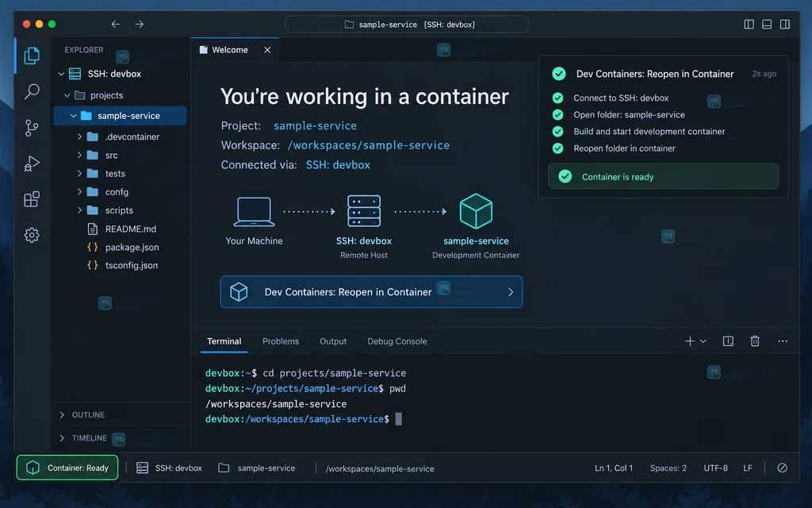Image resolution: width=812 pixels, height=508 pixels.
Task: Click the Connect to SSH: devbox step
Action: (620, 98)
